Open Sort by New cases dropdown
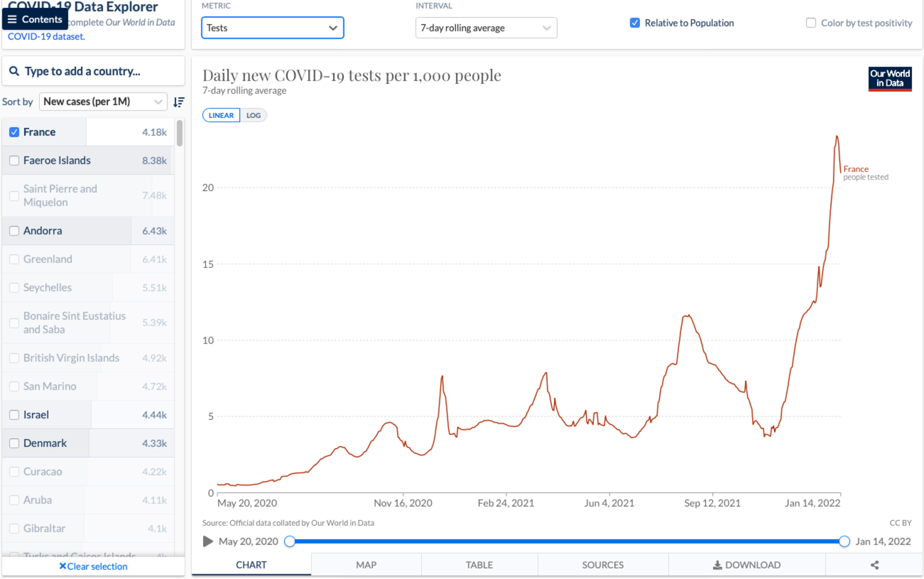The image size is (924, 579). [x=103, y=102]
